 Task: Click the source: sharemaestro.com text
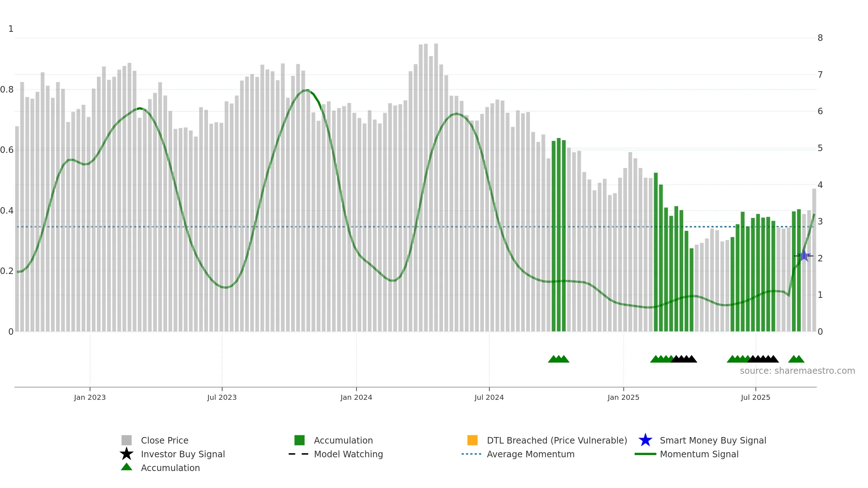(797, 371)
